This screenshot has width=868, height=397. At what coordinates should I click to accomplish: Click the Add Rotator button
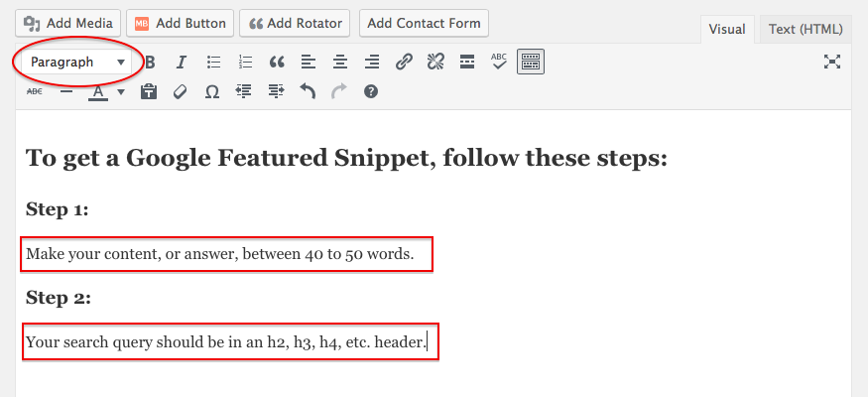(x=295, y=23)
